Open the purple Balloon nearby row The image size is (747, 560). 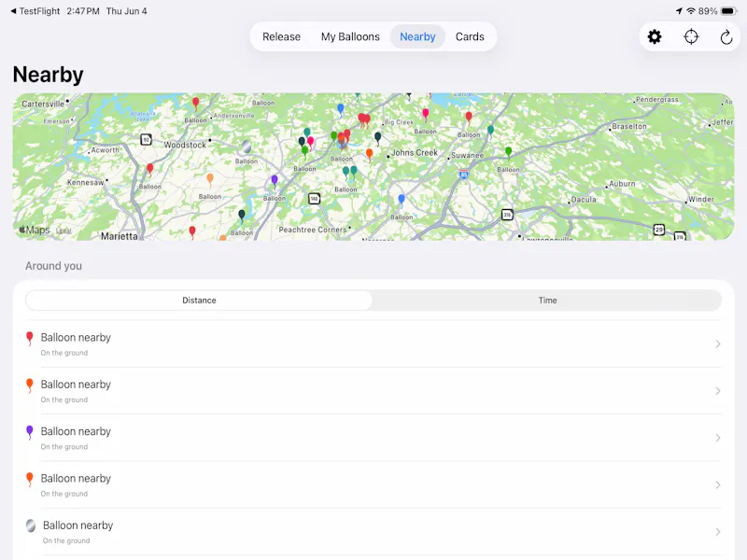click(373, 438)
